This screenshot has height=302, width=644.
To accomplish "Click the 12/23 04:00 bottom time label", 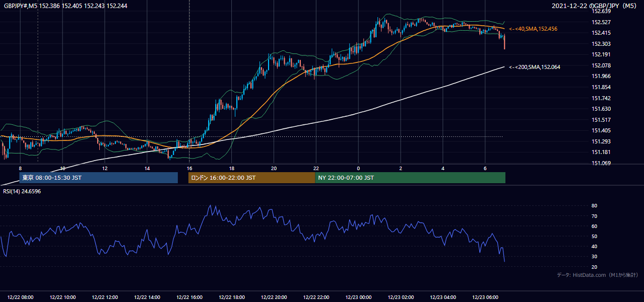I will tap(443, 297).
